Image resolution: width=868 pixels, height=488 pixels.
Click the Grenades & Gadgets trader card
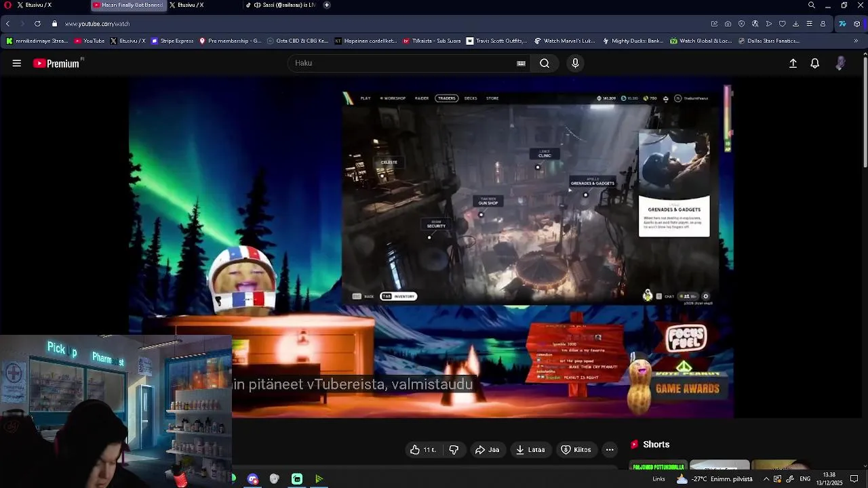(674, 183)
